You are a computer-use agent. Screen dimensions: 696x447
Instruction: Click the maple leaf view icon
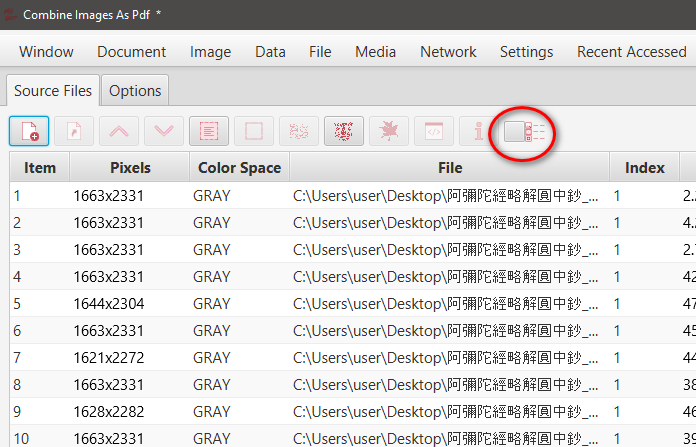point(389,131)
